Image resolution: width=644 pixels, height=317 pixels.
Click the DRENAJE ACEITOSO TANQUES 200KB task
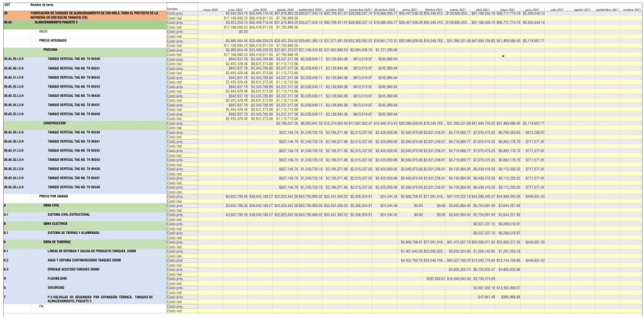74,269
